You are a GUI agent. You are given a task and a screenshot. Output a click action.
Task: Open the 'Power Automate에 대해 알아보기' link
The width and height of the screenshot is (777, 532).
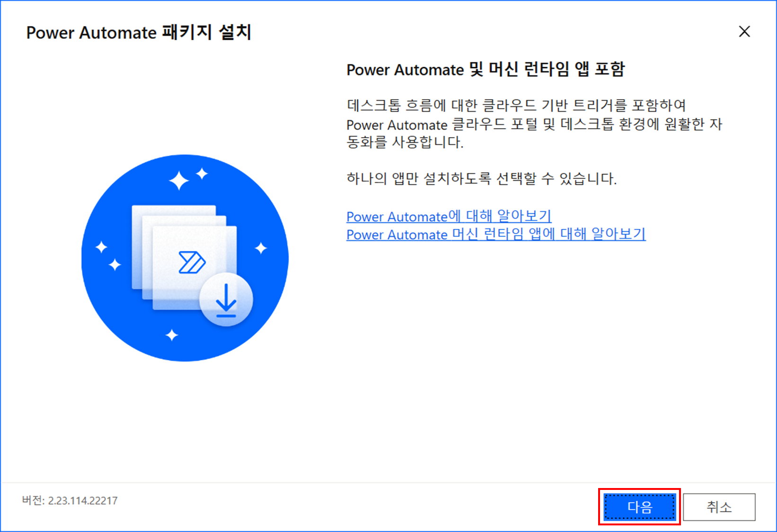(x=449, y=216)
